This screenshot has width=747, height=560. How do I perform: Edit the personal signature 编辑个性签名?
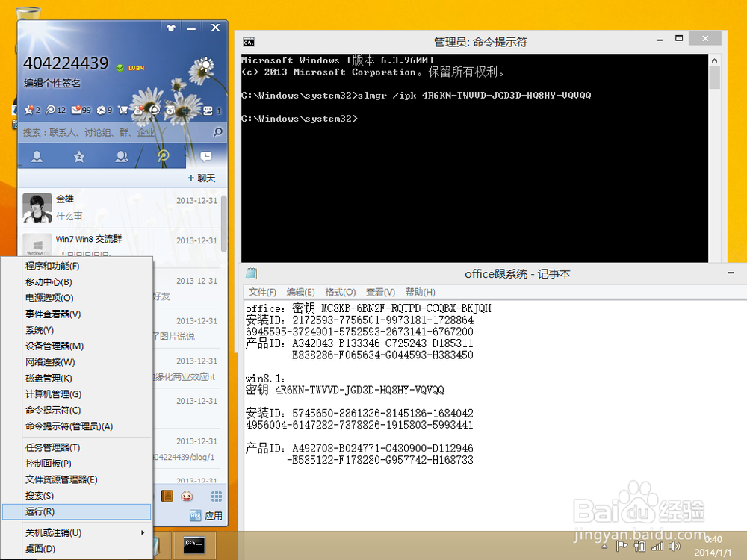tap(52, 84)
